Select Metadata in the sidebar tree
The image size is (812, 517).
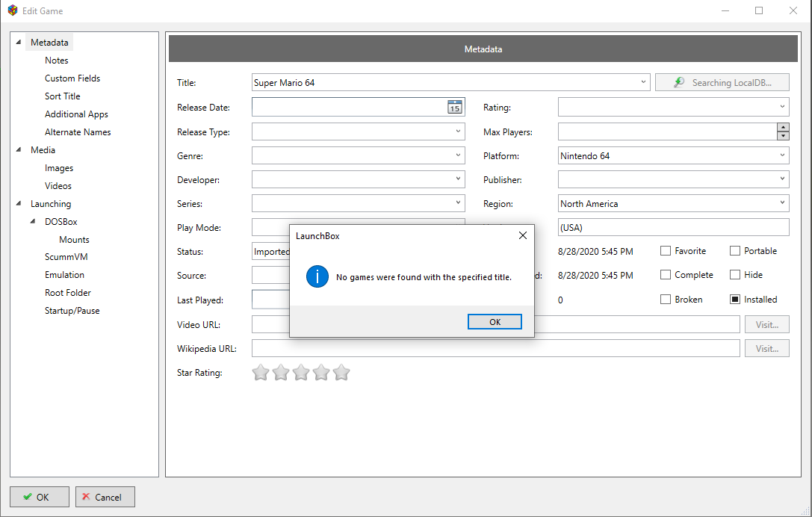pos(49,43)
